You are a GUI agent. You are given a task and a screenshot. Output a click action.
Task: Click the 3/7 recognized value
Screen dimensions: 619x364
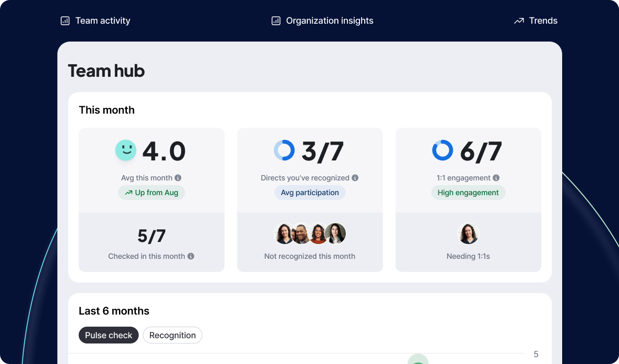(323, 151)
